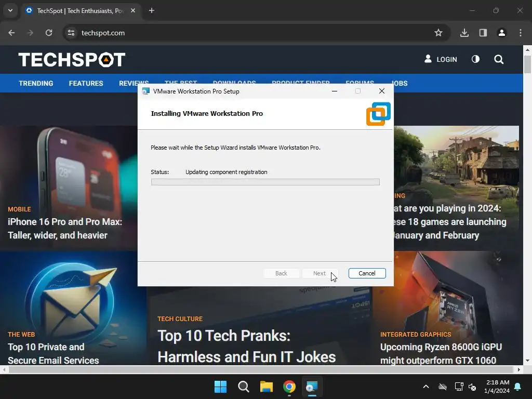532x399 pixels.
Task: Switch to Chrome in taskbar
Action: 289,387
